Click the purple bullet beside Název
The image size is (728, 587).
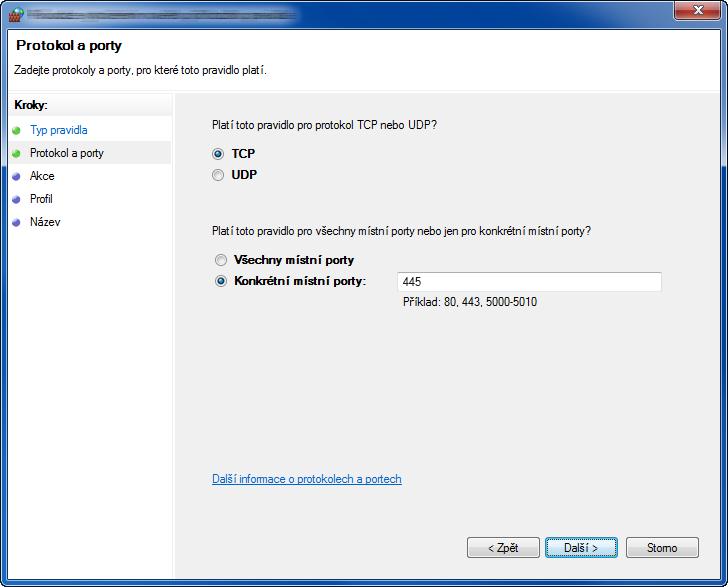(17, 222)
